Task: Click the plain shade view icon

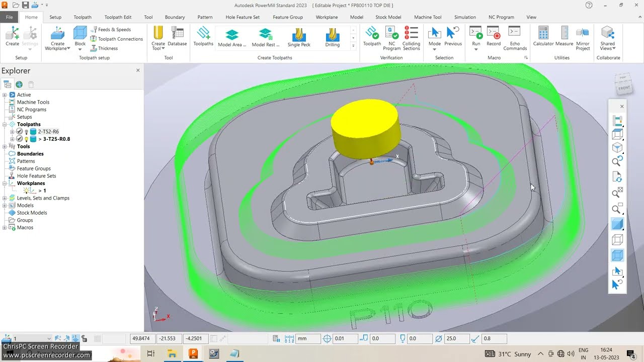Action: pyautogui.click(x=617, y=224)
